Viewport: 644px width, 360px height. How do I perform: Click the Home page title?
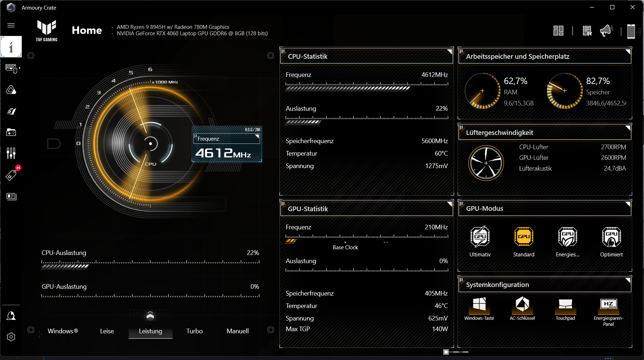pyautogui.click(x=87, y=30)
